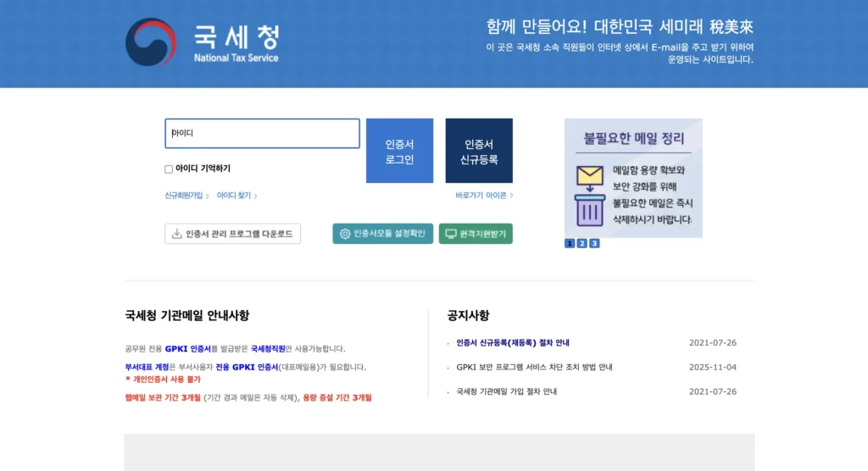Image resolution: width=868 pixels, height=471 pixels.
Task: Check the 아이디 기억하기 checkbox
Action: point(169,169)
